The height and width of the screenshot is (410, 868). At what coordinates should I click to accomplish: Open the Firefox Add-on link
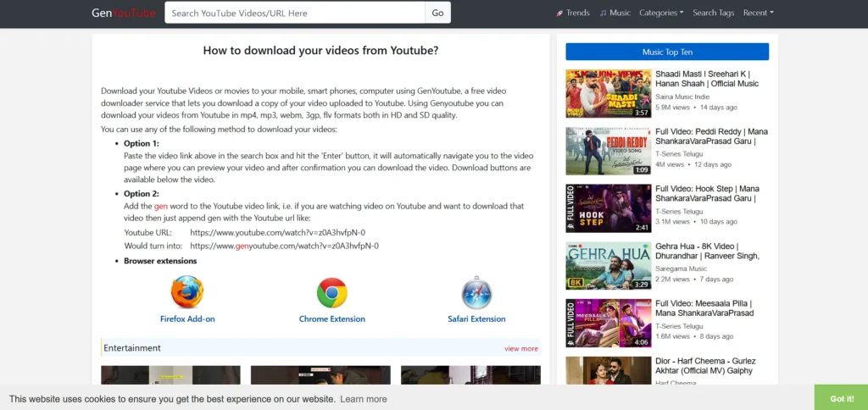coord(187,319)
